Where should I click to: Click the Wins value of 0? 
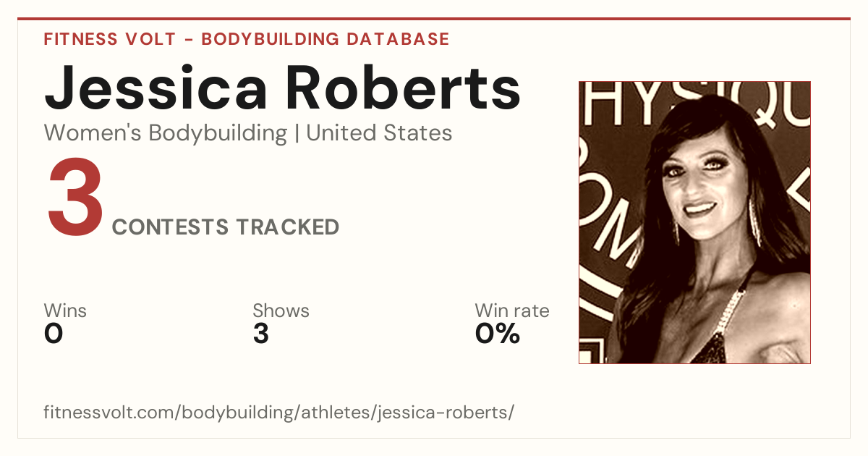(x=54, y=334)
